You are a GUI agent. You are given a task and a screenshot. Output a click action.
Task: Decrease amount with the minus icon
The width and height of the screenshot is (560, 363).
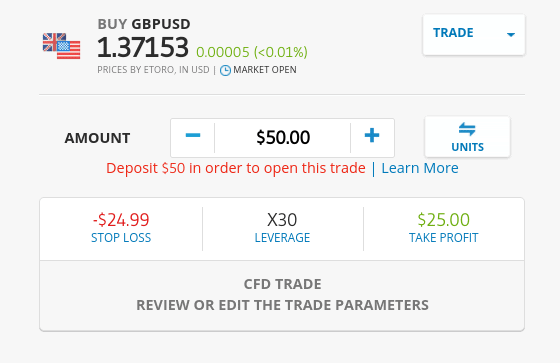pos(193,135)
